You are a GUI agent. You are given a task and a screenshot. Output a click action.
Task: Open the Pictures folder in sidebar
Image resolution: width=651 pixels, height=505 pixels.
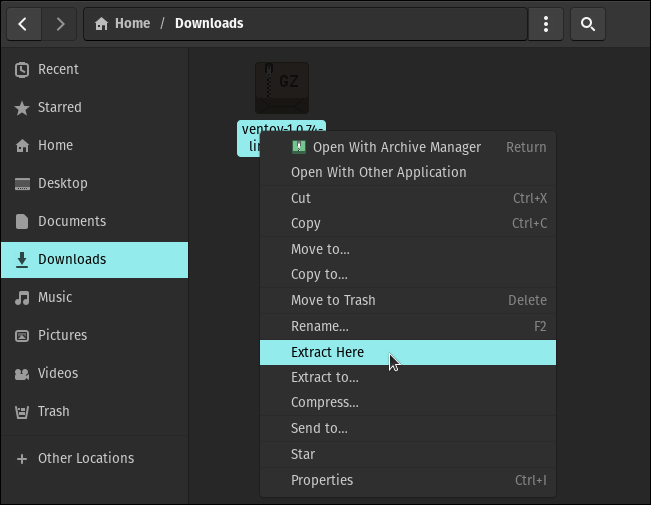click(62, 335)
